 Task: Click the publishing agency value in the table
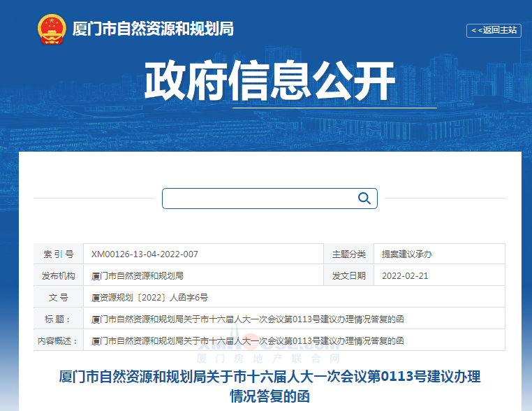[138, 276]
